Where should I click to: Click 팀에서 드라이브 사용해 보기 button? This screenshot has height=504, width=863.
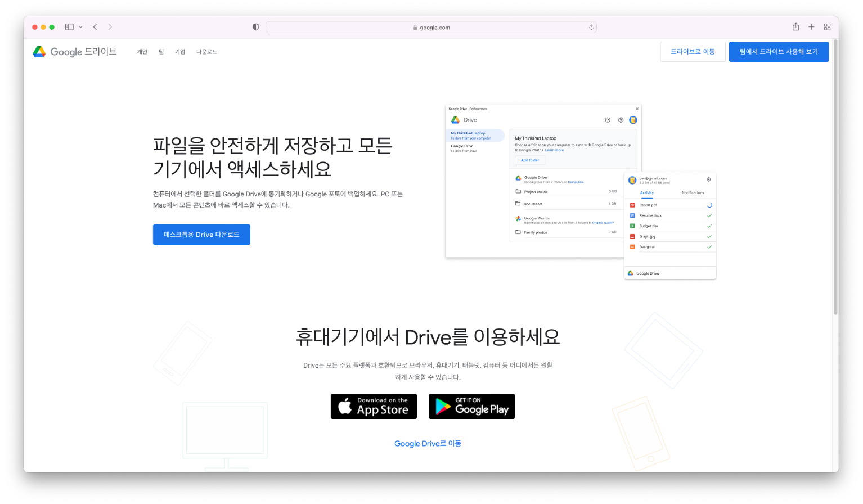click(x=779, y=52)
